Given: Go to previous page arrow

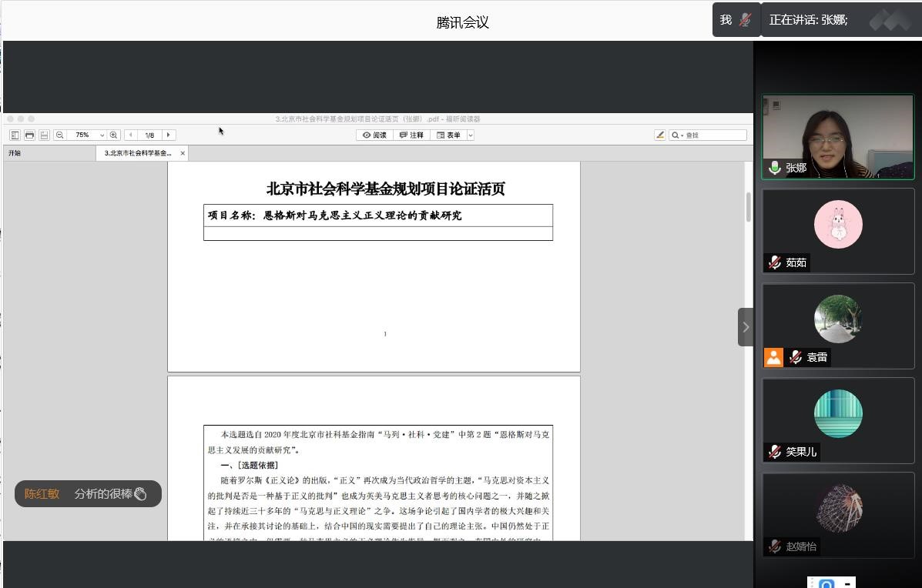Looking at the screenshot, I should coord(131,135).
